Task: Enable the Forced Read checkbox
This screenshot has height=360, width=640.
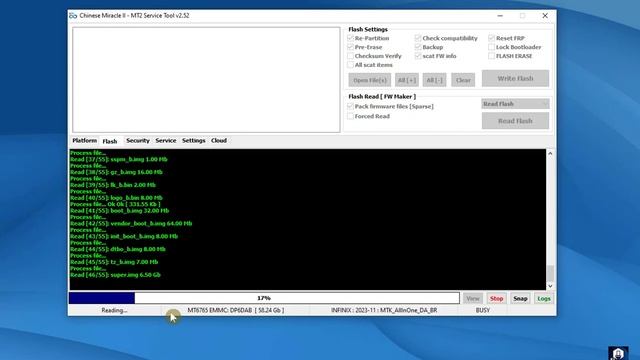Action: (x=350, y=116)
